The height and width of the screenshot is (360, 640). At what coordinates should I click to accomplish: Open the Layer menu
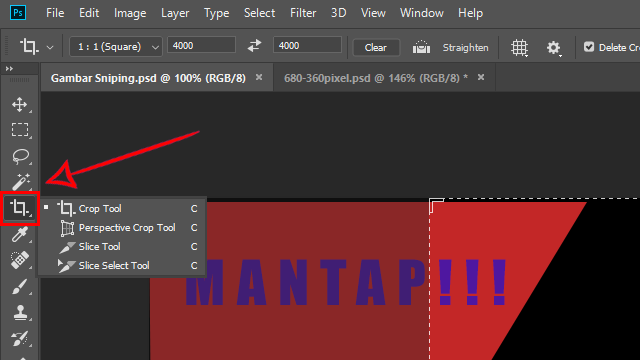click(x=175, y=13)
